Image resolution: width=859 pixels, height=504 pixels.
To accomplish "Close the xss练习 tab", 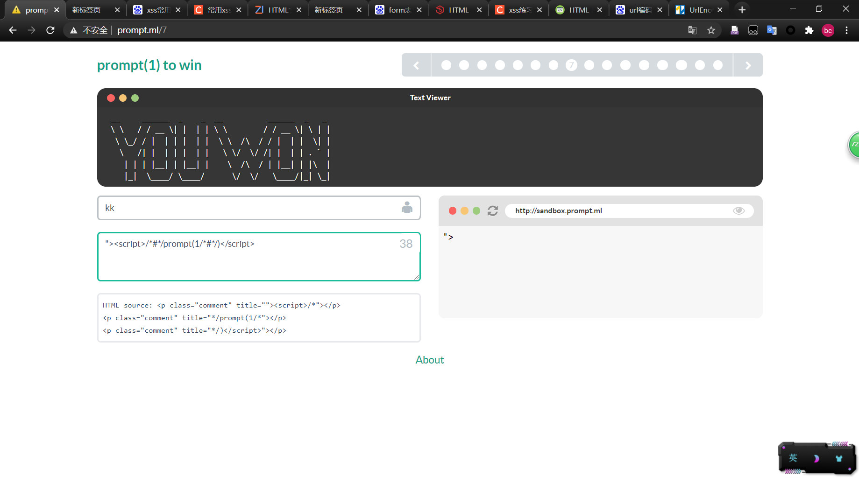I will click(540, 10).
